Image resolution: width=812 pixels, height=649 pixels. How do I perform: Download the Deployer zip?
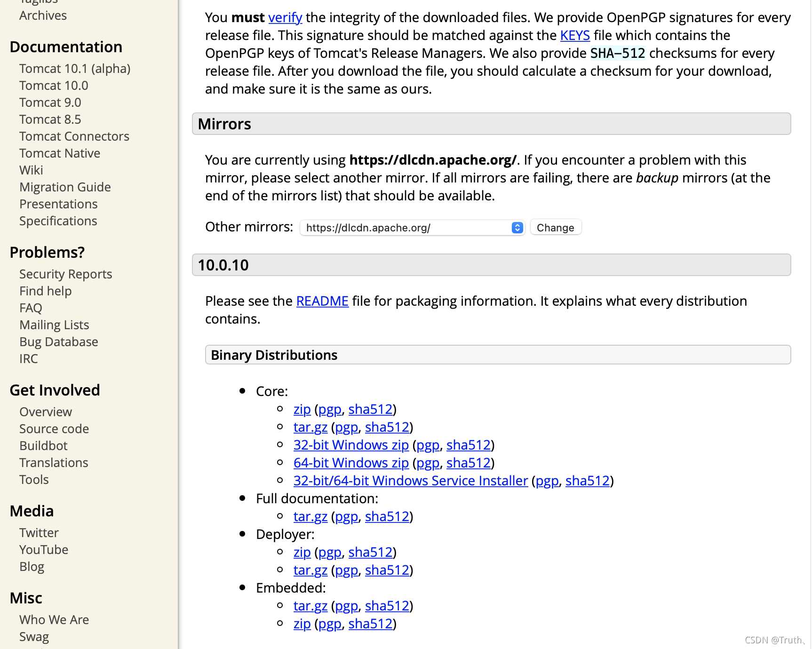click(302, 552)
